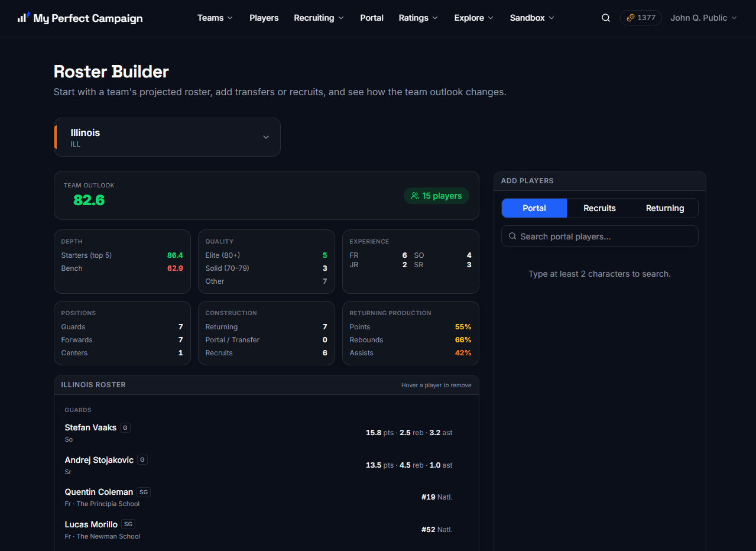Click the Guards row in Positions card

click(x=122, y=327)
